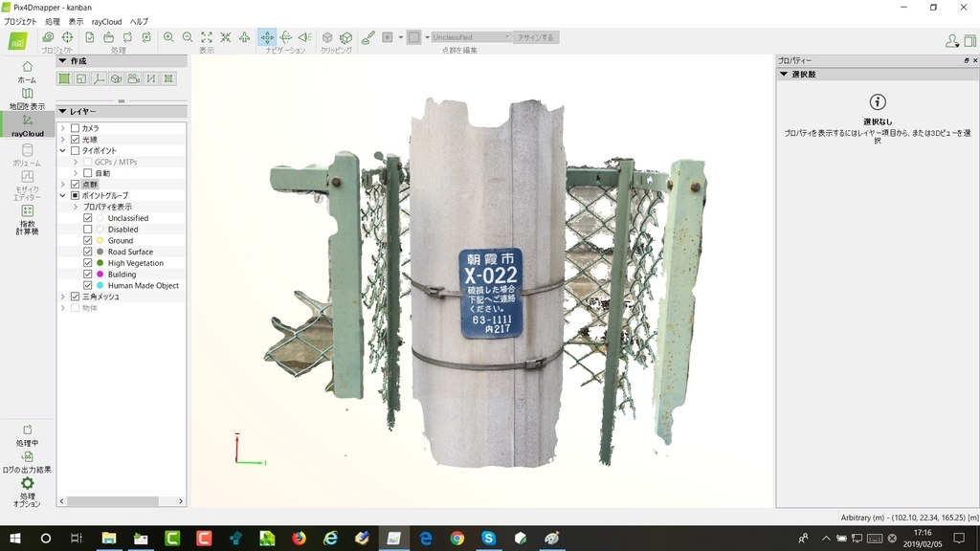Click the layers panel horizontal scrollbar
The width and height of the screenshot is (980, 551).
(113, 501)
